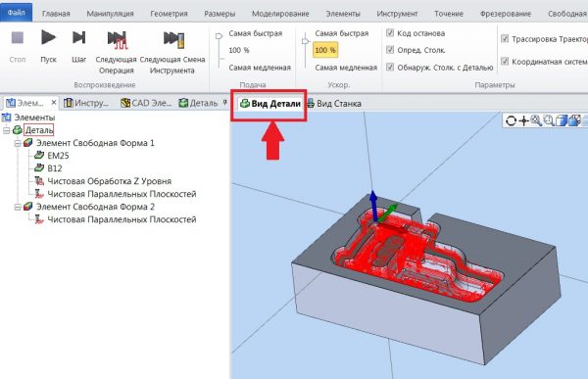Toggle the Опред. Столк. checkbox

[x=390, y=50]
